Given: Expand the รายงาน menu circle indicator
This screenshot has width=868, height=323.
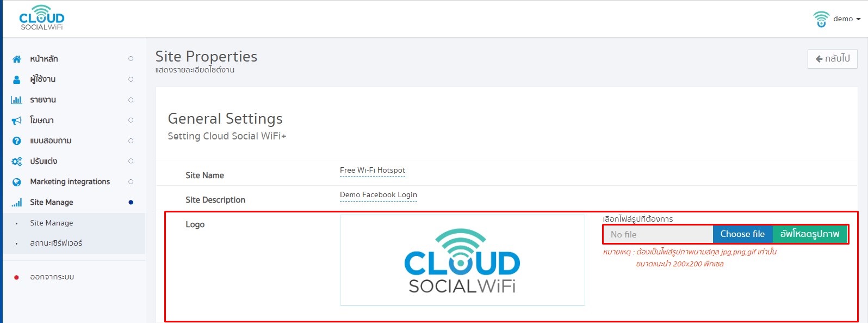Looking at the screenshot, I should tap(131, 100).
